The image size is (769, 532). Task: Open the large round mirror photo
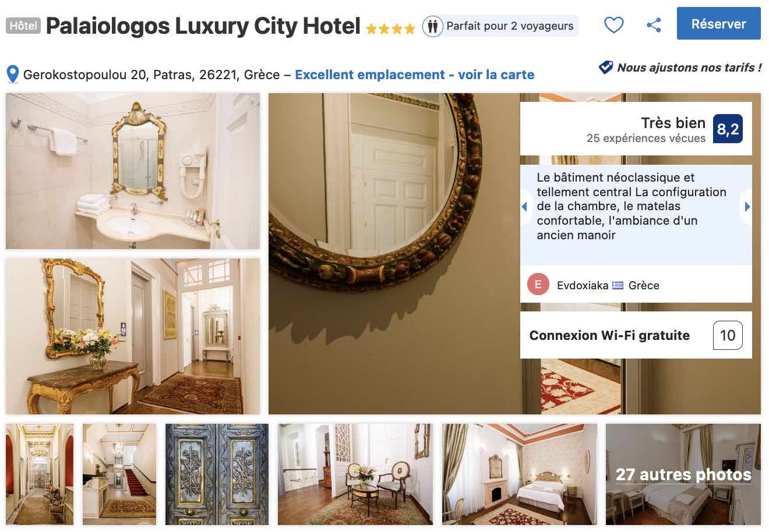tap(394, 254)
